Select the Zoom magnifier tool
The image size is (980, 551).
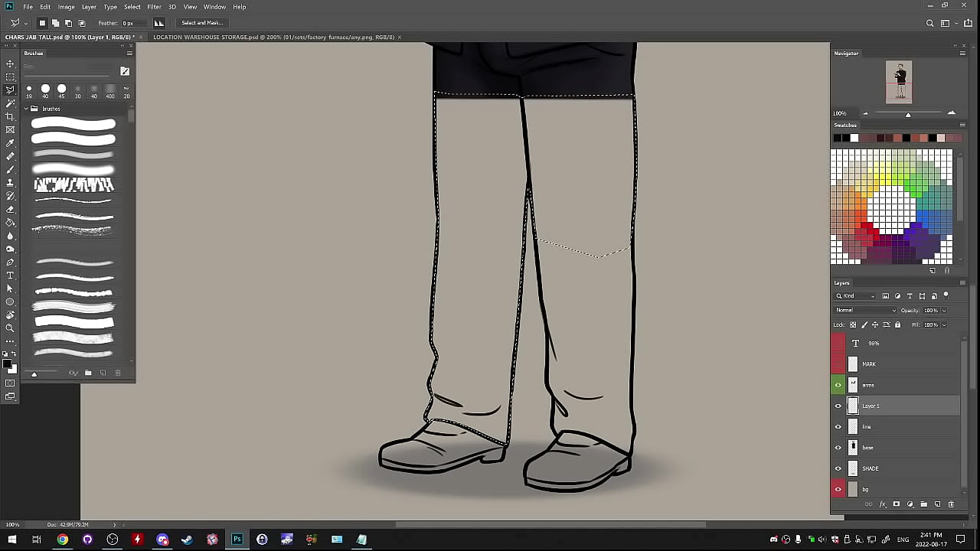click(10, 328)
